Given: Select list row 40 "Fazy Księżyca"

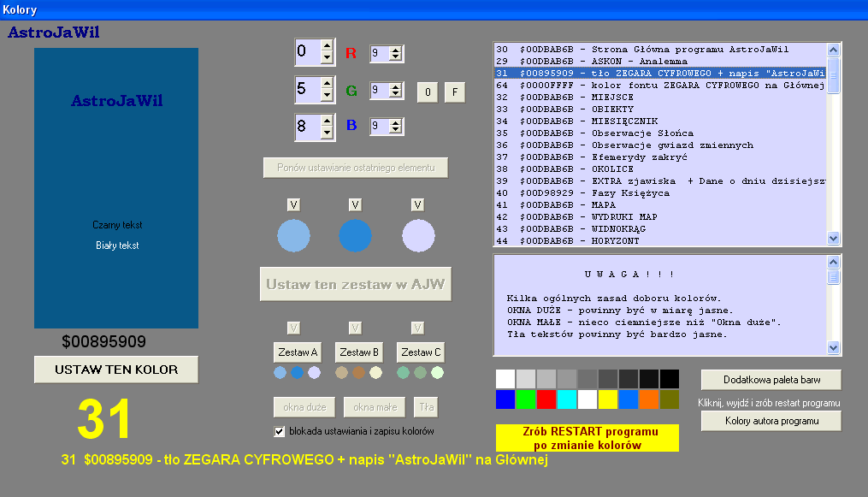Looking at the screenshot, I should click(x=660, y=193).
